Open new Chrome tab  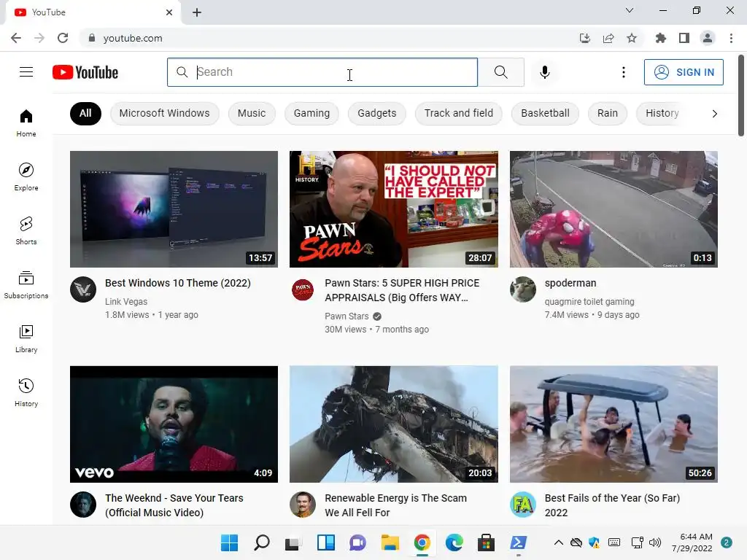(x=197, y=12)
